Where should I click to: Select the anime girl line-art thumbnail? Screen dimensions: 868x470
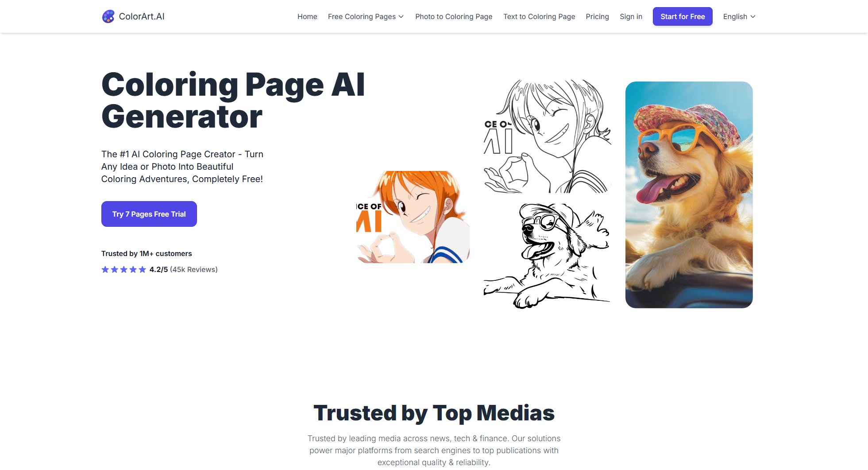[x=547, y=136]
